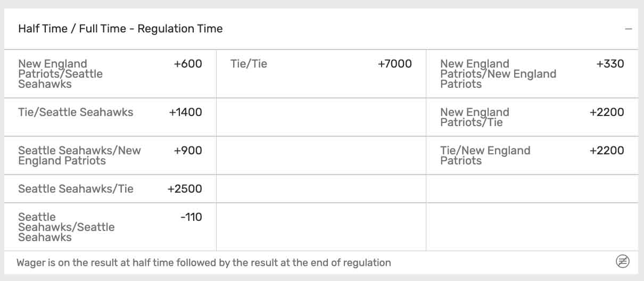Tap the -110 odds price
This screenshot has height=281, width=644.
click(191, 217)
